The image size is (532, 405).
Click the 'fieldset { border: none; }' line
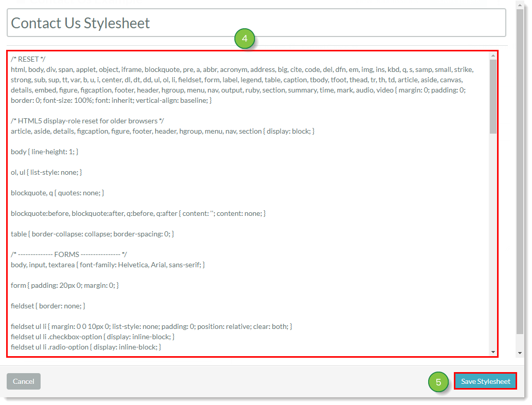pyautogui.click(x=48, y=306)
